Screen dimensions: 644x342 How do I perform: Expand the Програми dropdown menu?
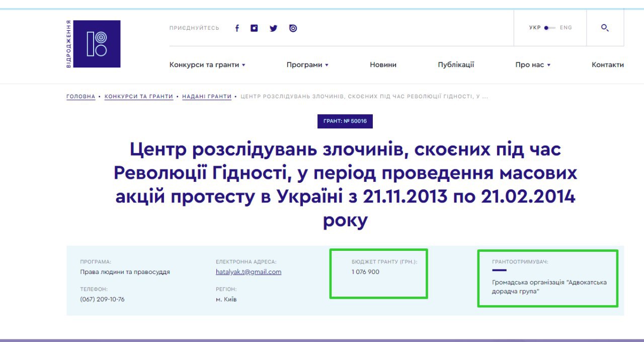click(307, 64)
